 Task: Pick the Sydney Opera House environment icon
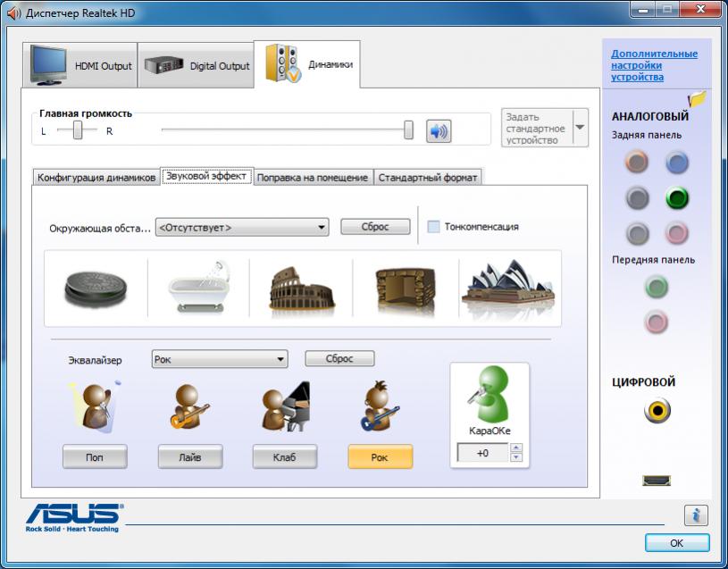pos(507,288)
